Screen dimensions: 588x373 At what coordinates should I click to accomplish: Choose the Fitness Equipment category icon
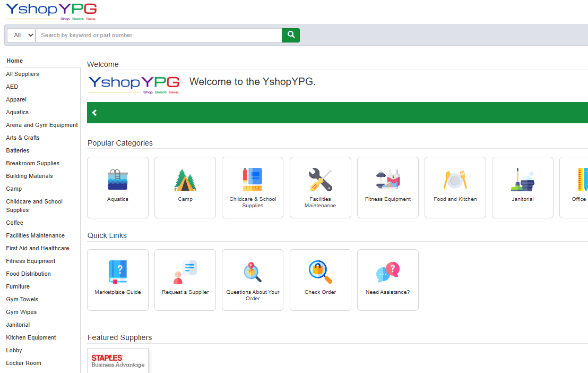point(387,180)
